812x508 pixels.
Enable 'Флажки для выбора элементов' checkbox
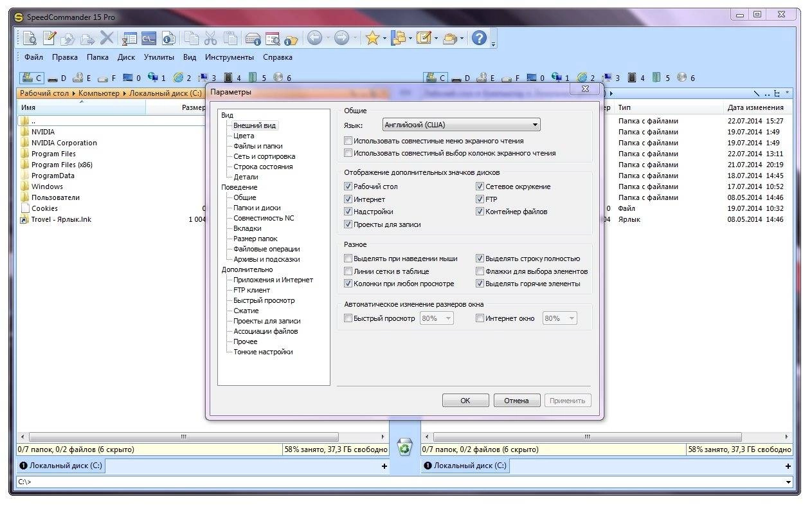click(480, 271)
